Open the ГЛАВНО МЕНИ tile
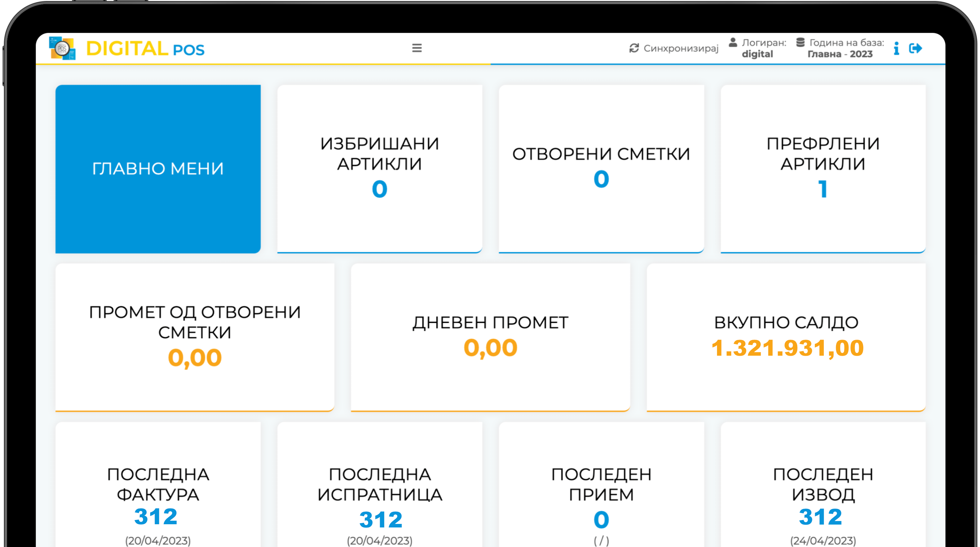 [x=158, y=169]
